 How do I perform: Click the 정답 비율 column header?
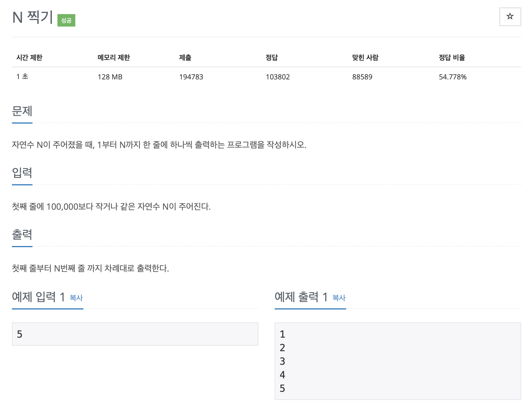tap(452, 57)
